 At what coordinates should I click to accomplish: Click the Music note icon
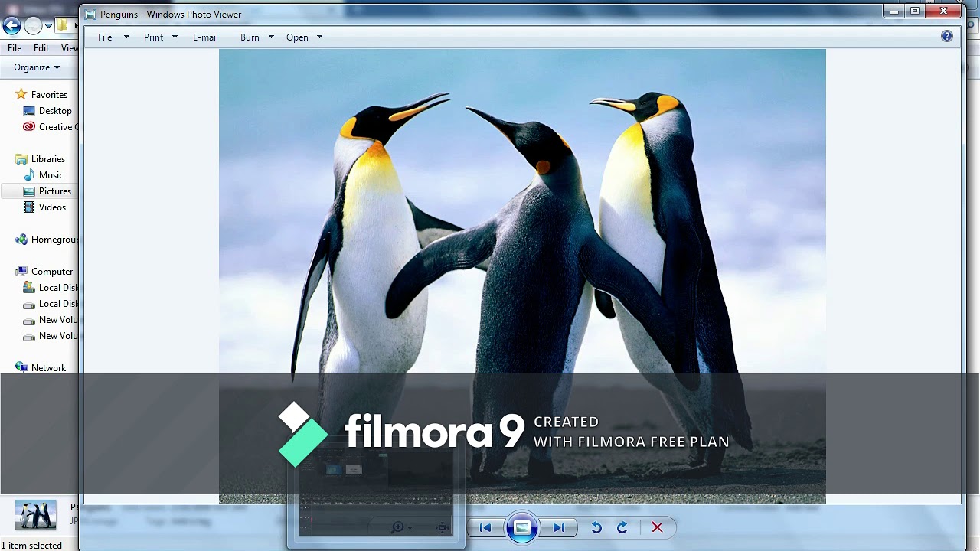29,175
